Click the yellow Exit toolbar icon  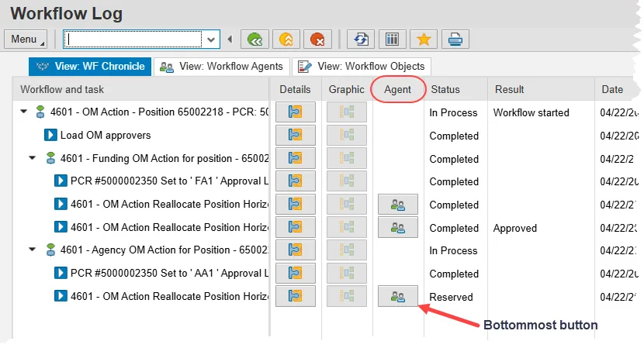tap(286, 40)
